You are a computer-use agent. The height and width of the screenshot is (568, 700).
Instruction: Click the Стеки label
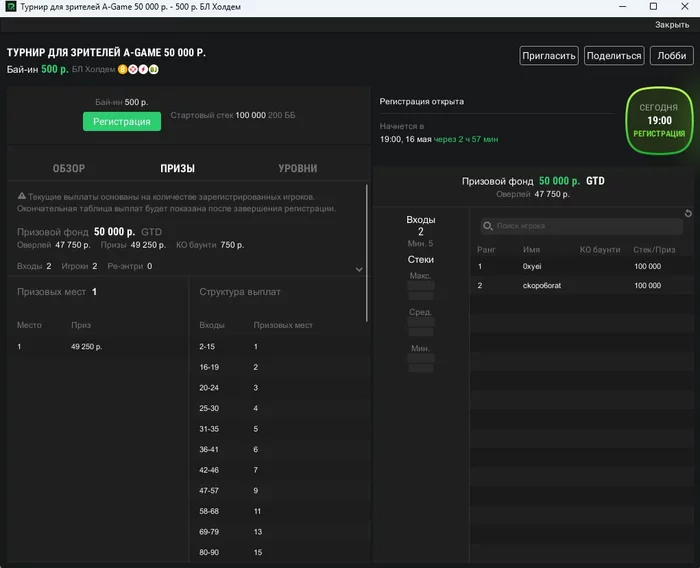point(421,259)
